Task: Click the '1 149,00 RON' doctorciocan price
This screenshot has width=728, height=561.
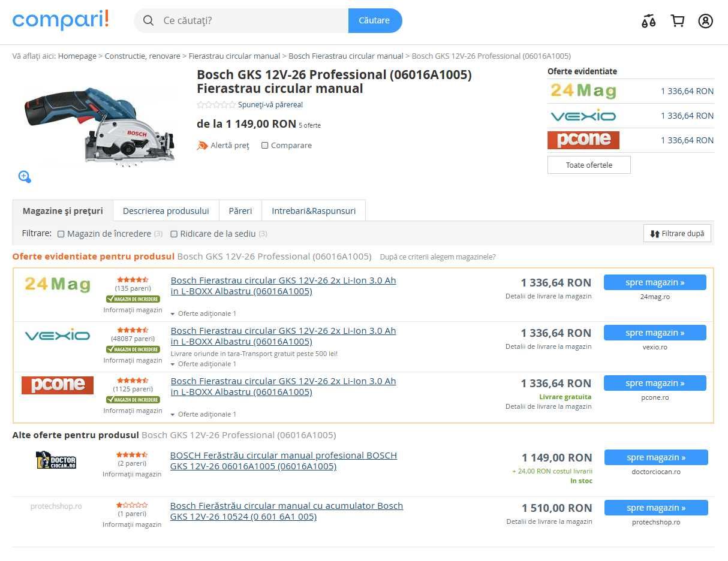Action: (x=557, y=458)
